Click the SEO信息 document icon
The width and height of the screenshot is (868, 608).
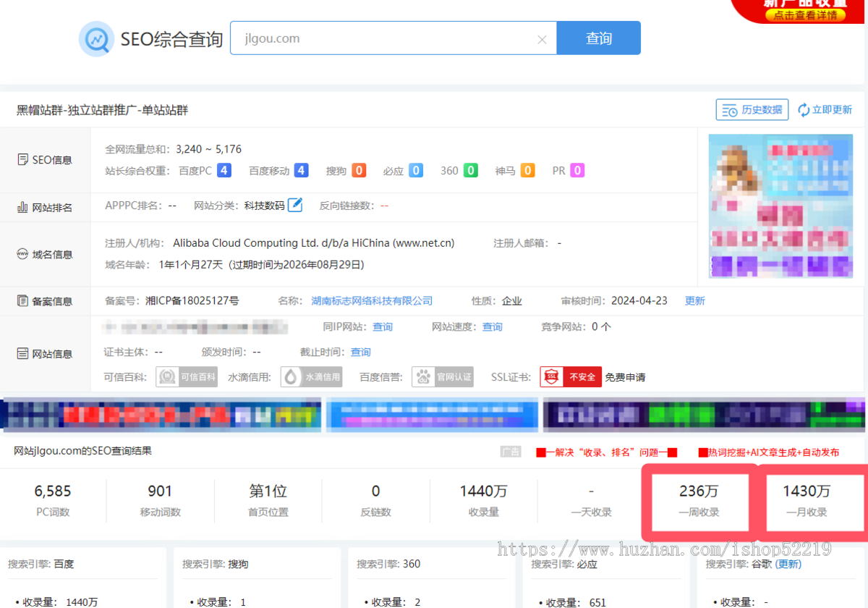click(23, 160)
